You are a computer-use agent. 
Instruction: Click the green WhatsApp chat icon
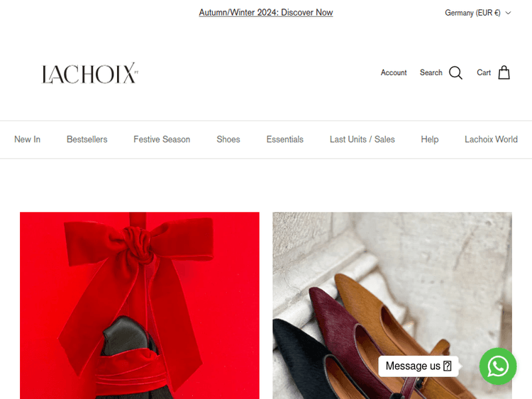[x=498, y=366]
